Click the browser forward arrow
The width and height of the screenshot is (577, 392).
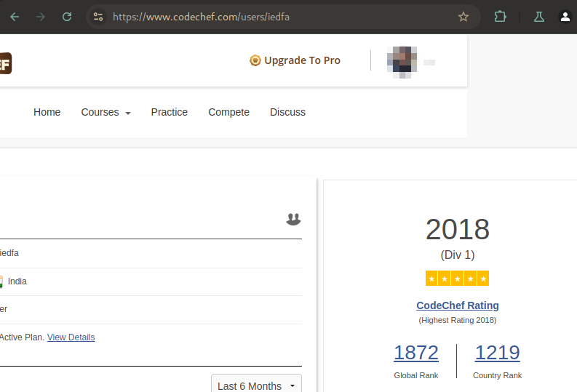pos(41,17)
